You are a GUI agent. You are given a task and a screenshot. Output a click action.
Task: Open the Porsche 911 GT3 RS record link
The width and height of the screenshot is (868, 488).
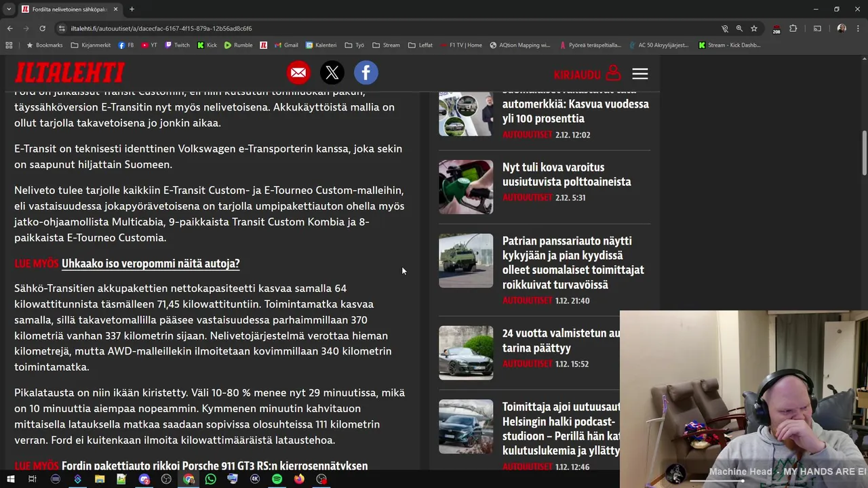click(x=214, y=466)
